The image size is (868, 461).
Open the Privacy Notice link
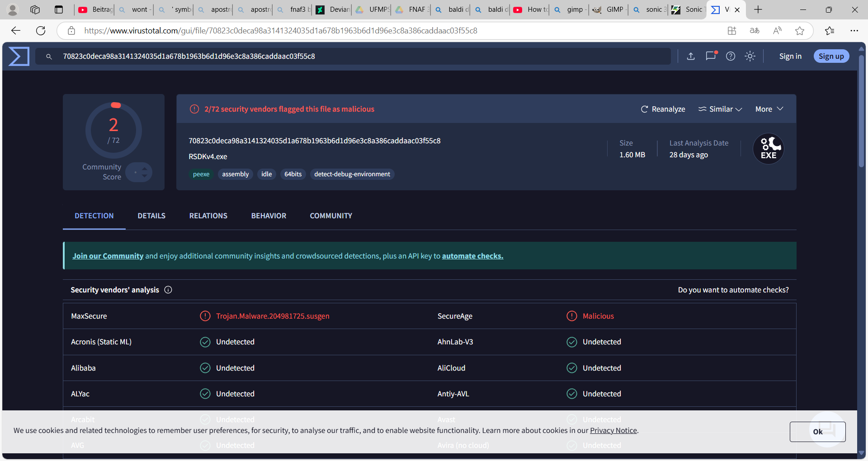[x=613, y=430]
